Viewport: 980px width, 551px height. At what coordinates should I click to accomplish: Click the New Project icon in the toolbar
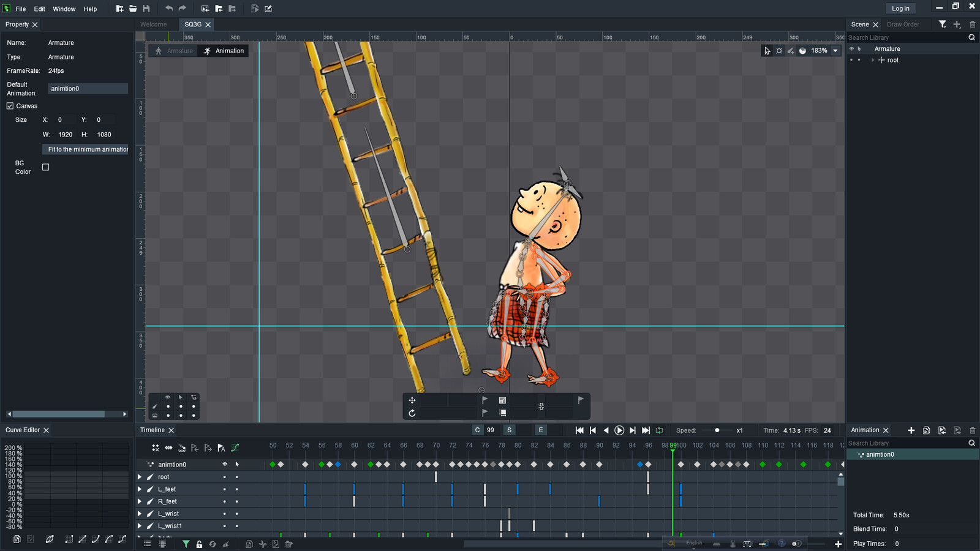tap(119, 9)
